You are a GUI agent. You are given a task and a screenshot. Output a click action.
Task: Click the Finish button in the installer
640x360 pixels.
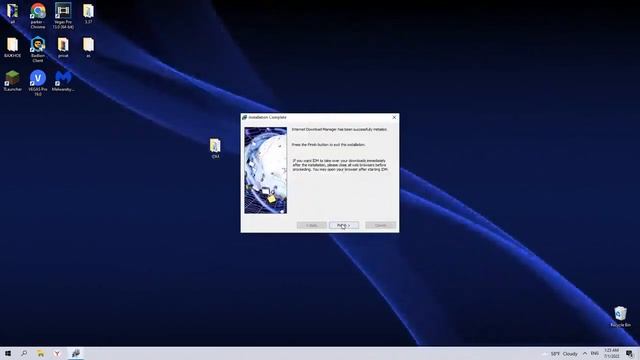[x=344, y=225]
